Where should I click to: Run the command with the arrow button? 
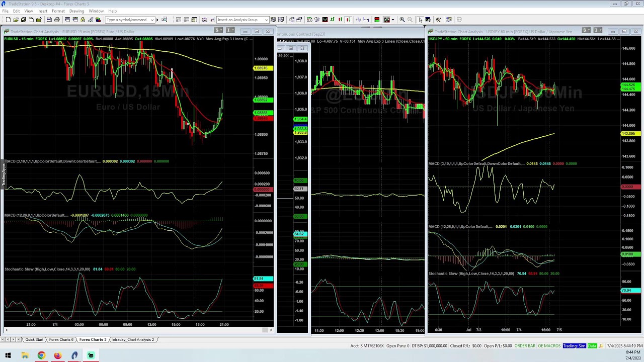point(157,20)
